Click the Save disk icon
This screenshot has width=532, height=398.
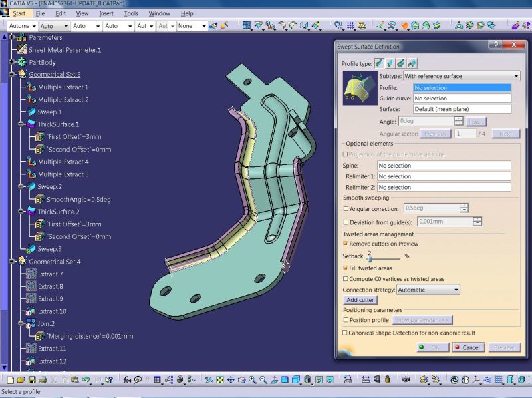pyautogui.click(x=32, y=379)
